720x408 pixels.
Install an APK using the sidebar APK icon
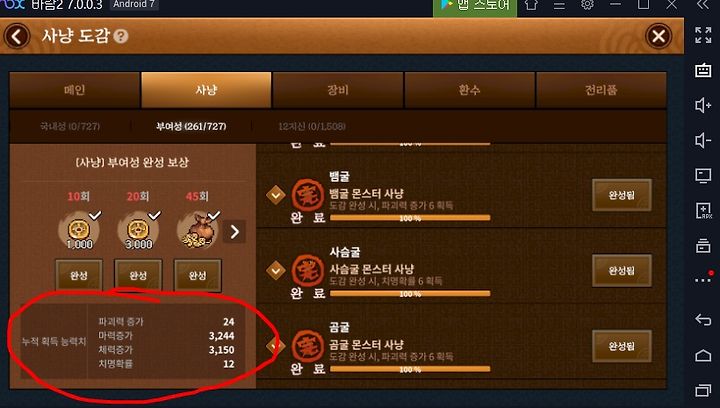(703, 210)
